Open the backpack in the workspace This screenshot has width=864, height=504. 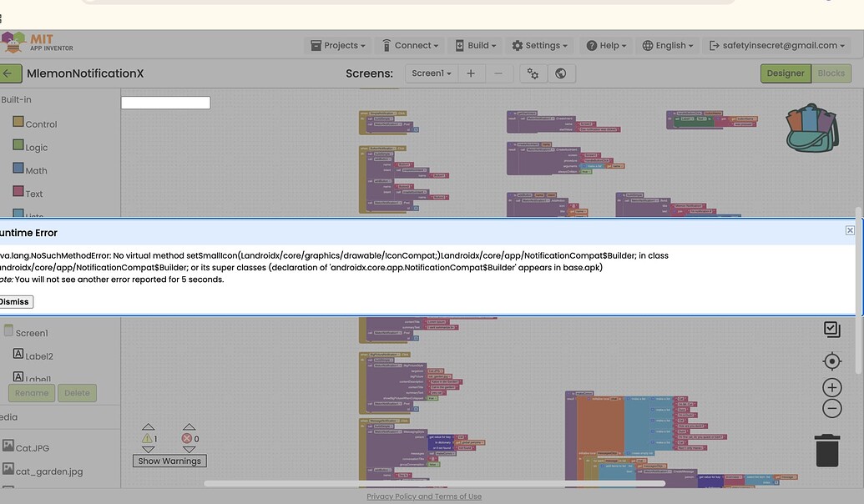click(x=811, y=128)
